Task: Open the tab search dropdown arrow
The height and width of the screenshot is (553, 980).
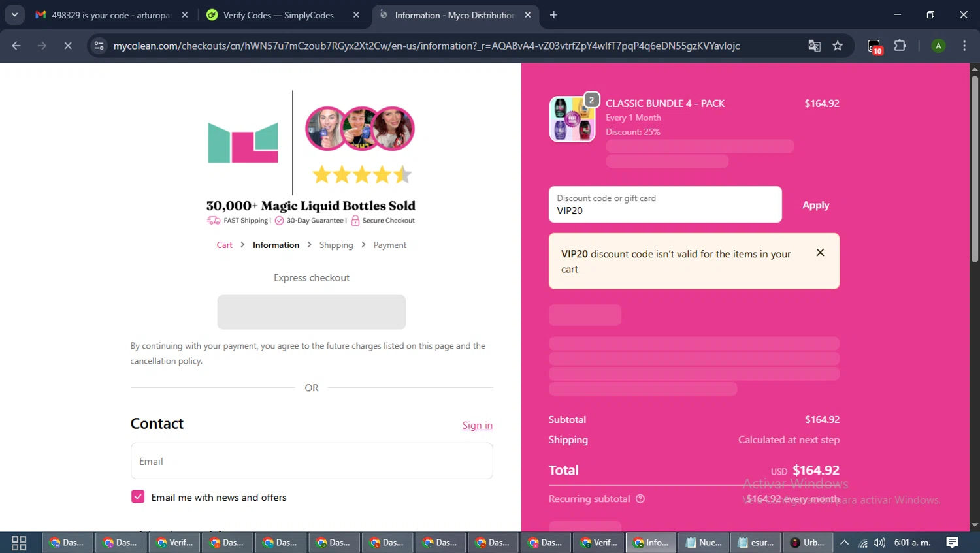Action: (14, 14)
